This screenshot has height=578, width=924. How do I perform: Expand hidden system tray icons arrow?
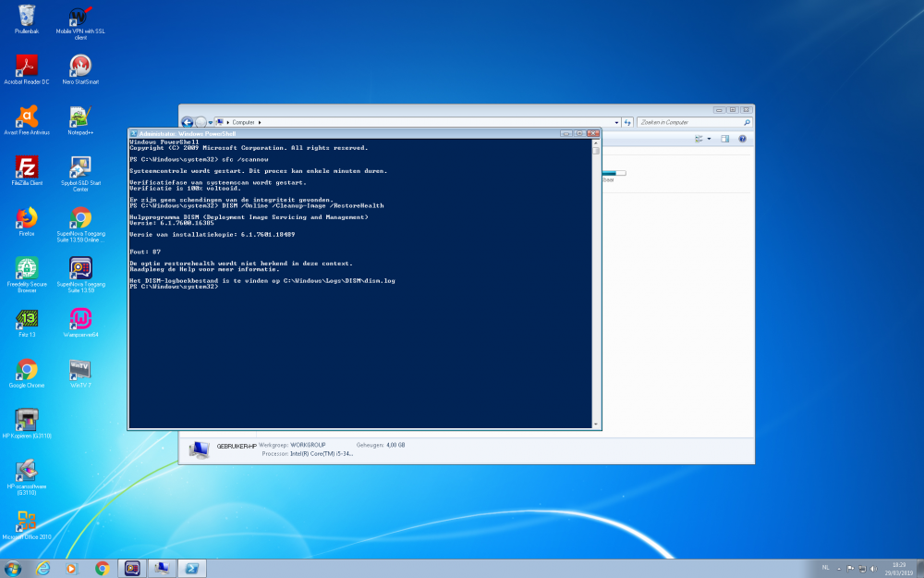click(839, 568)
